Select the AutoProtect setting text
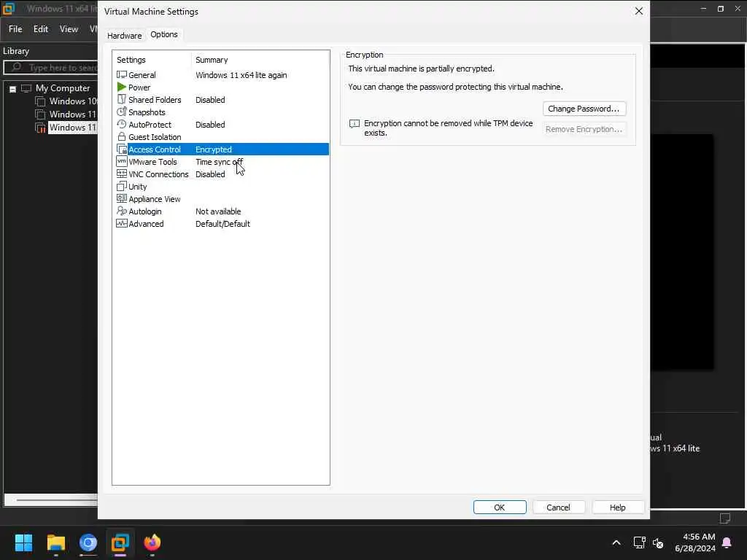 (150, 125)
